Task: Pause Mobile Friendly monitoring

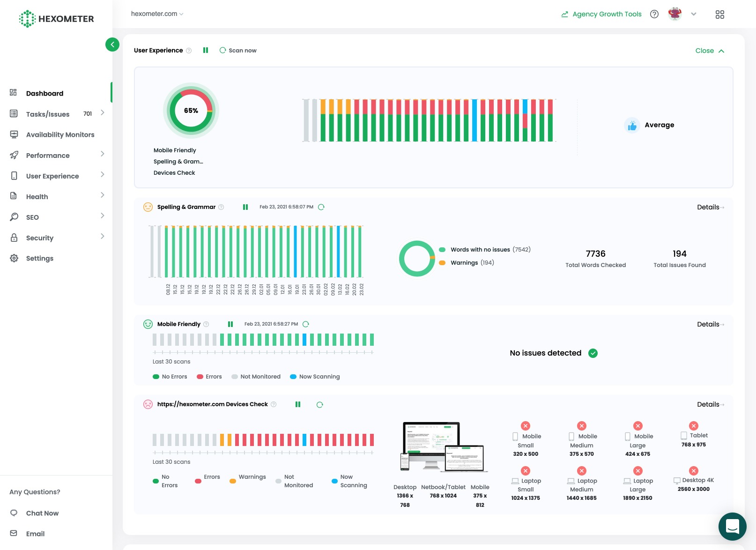Action: [x=230, y=324]
